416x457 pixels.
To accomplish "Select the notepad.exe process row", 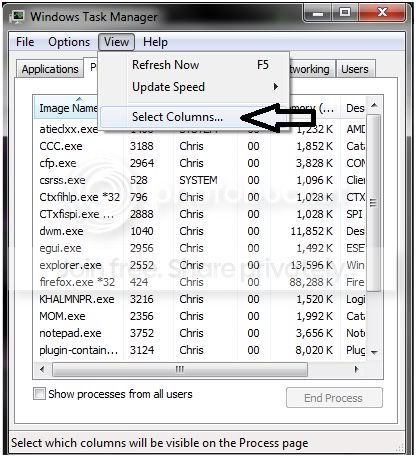I will click(200, 333).
